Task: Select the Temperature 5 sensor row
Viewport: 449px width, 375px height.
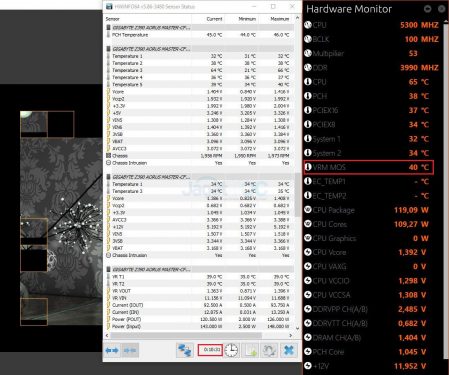Action: pos(199,85)
